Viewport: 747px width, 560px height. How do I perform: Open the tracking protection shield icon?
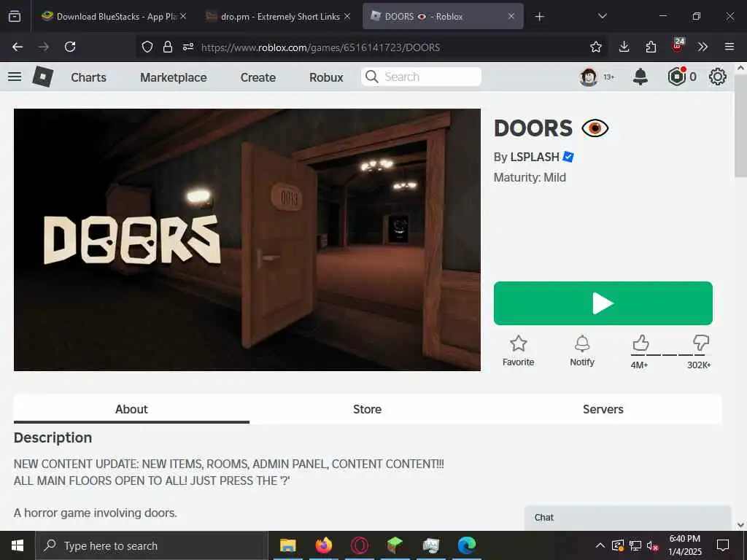(147, 47)
